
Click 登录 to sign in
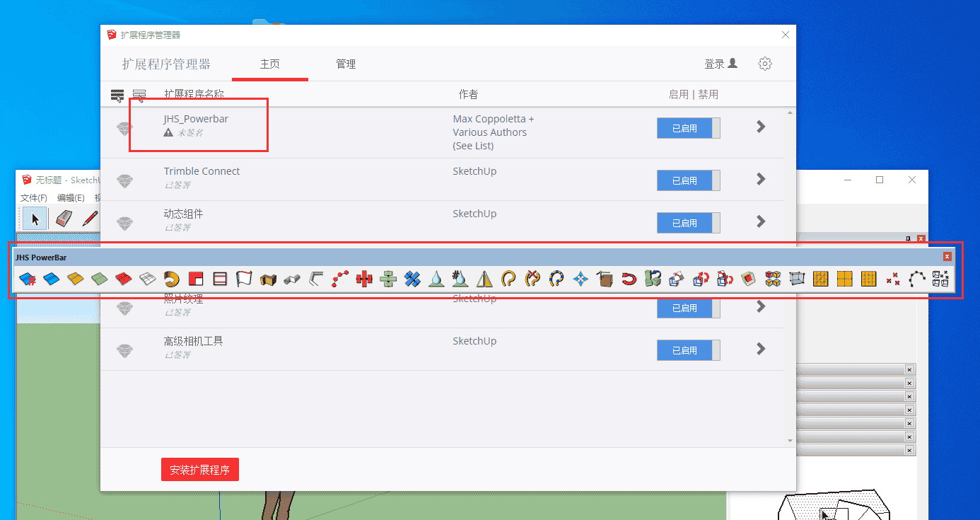click(721, 64)
